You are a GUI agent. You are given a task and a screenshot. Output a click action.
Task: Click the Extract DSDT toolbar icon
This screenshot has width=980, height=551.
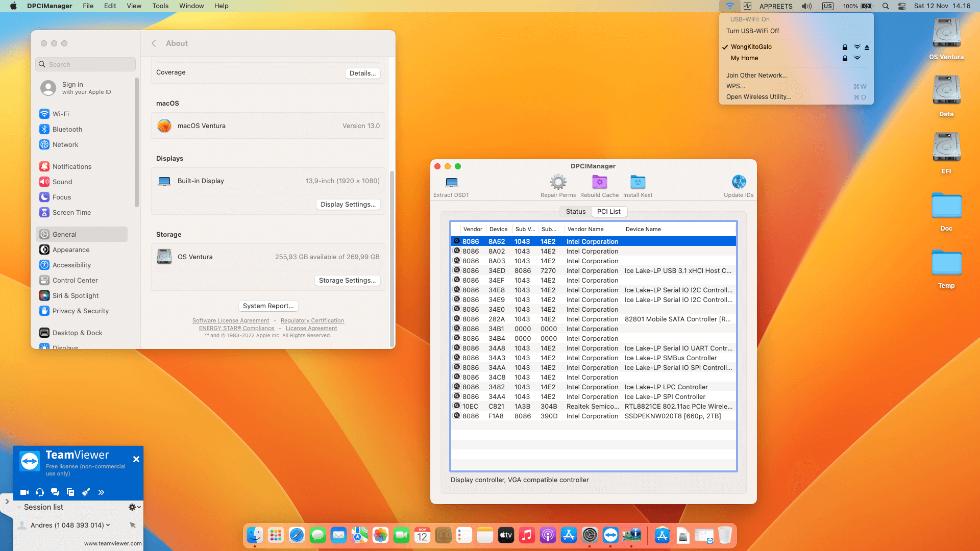pos(451,182)
